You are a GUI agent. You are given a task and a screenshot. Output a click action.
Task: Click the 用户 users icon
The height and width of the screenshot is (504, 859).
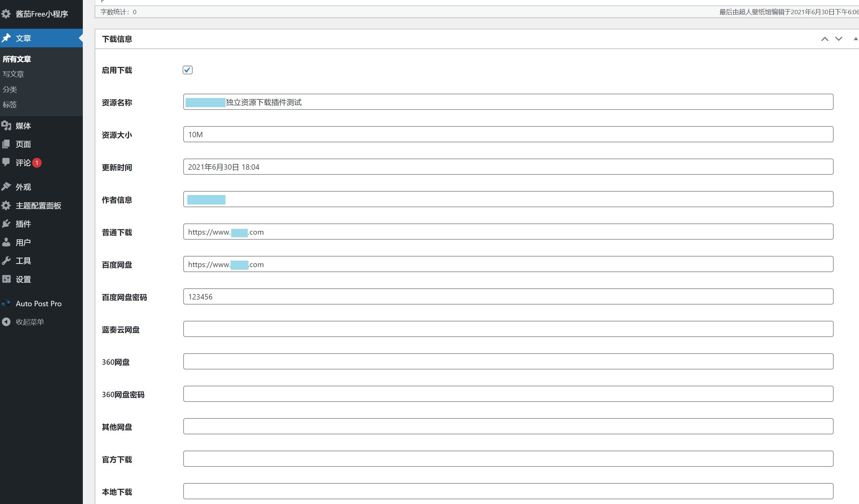(6, 242)
